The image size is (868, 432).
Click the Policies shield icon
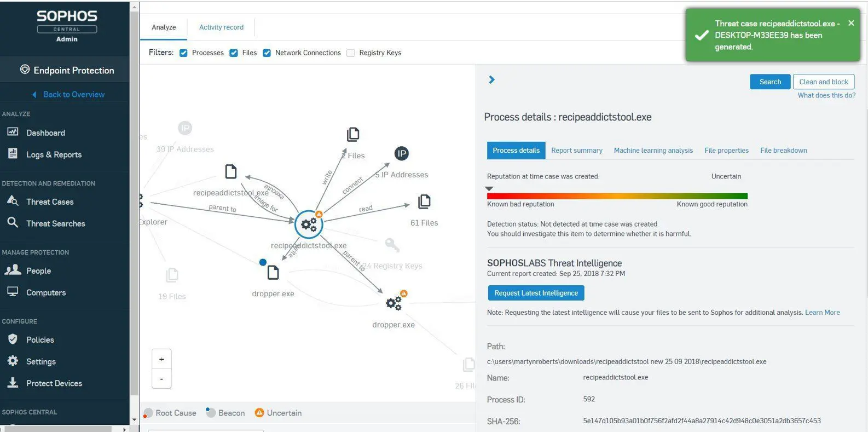click(x=13, y=339)
